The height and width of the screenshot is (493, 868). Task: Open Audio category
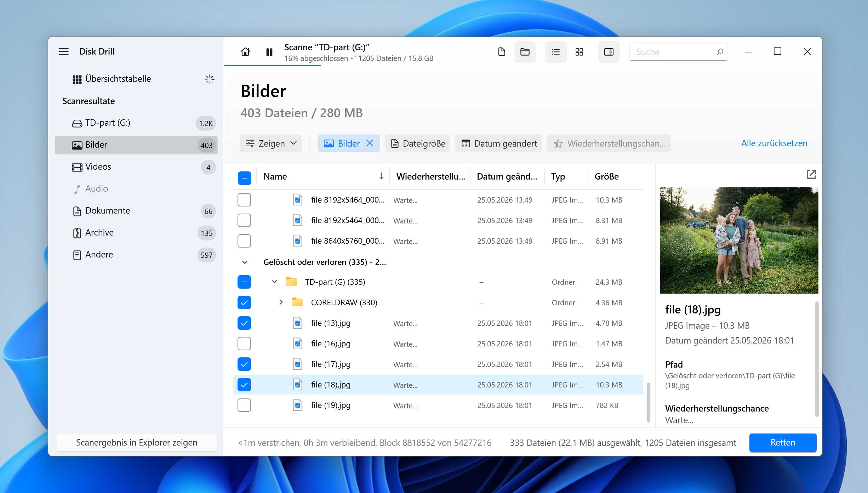coord(136,189)
